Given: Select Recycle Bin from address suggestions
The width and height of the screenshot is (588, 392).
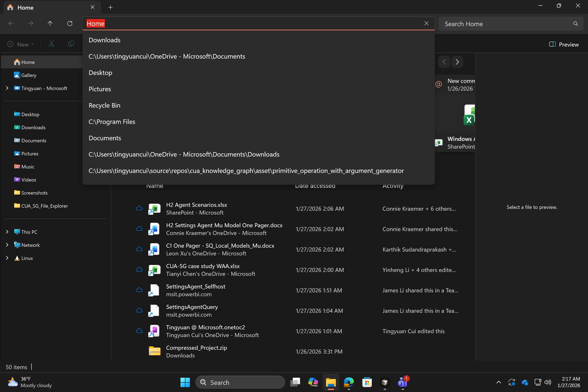Looking at the screenshot, I should (x=105, y=105).
